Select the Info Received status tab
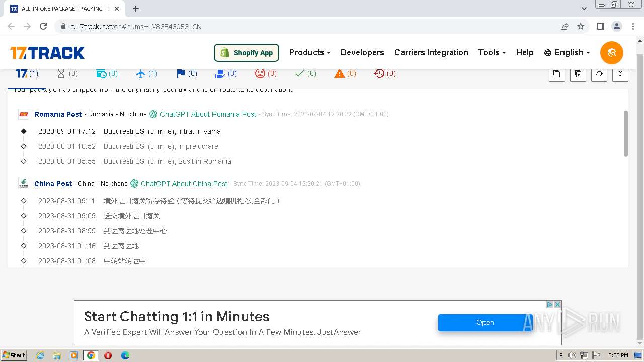 (107, 74)
